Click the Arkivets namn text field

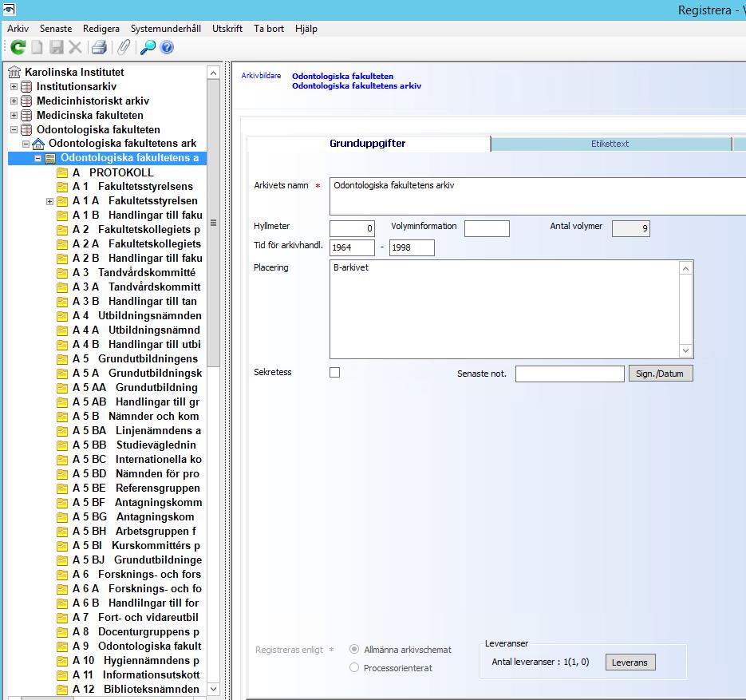tap(538, 196)
